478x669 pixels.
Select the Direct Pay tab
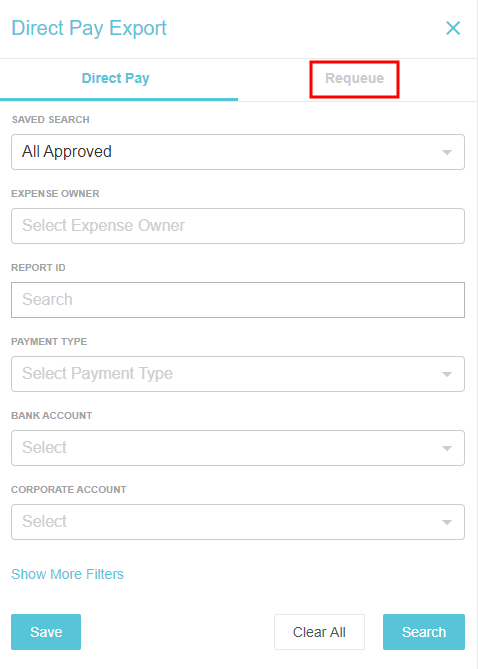click(116, 79)
